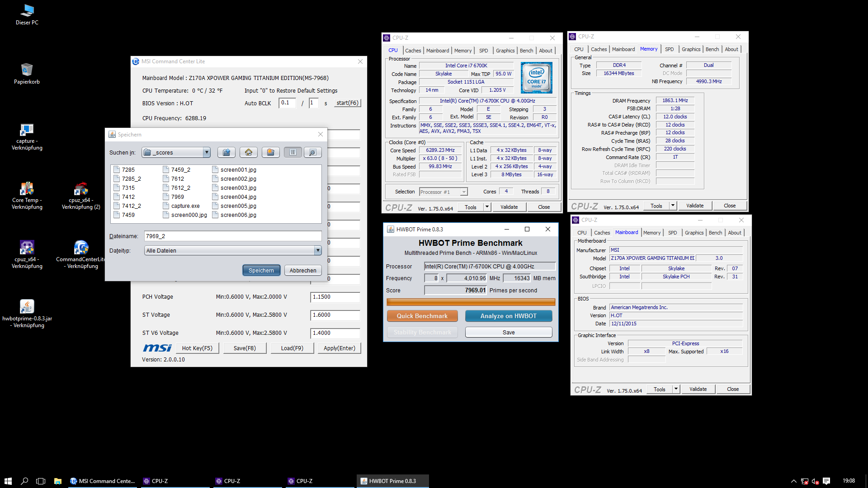Click Validate in CPU-Z Mainboard window
Viewport: 868px width, 488px height.
point(698,389)
